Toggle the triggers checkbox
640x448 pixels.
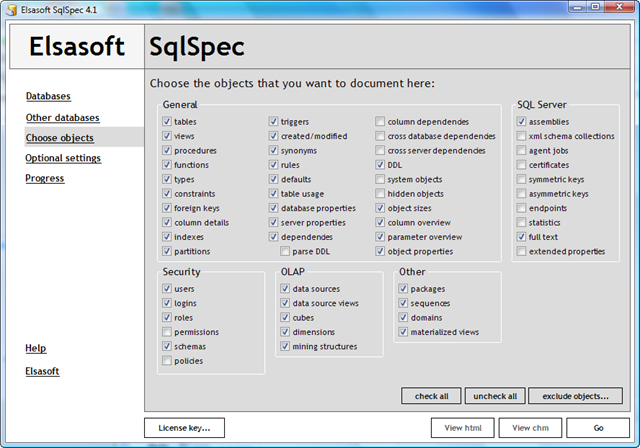(x=273, y=121)
